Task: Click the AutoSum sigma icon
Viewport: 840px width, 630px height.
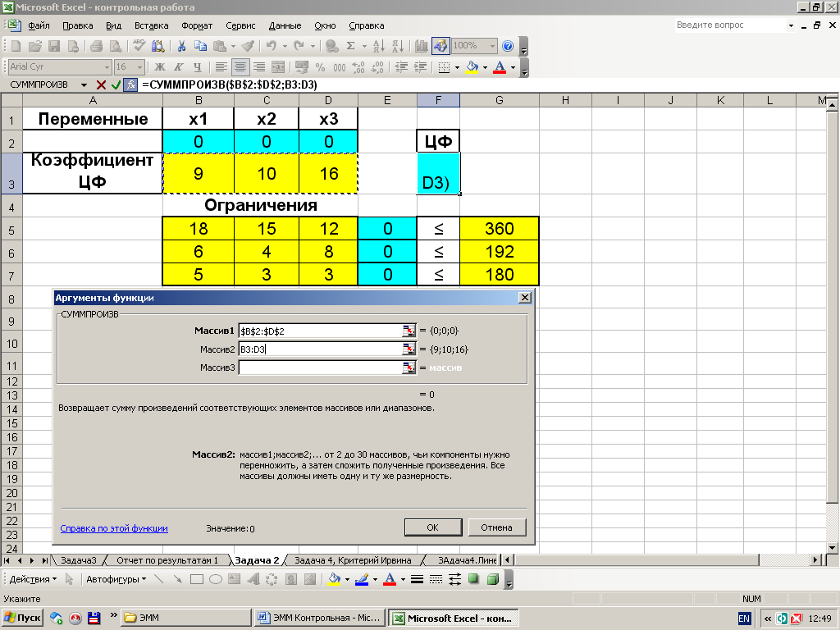Action: pos(351,46)
